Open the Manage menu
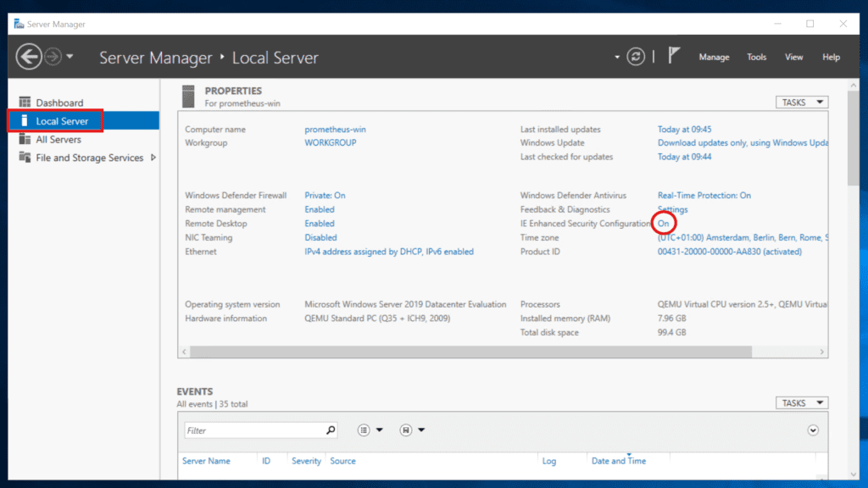This screenshot has height=488, width=868. tap(714, 58)
